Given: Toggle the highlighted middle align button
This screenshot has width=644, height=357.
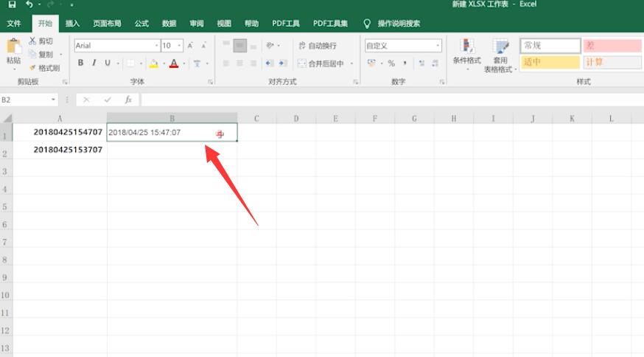Looking at the screenshot, I should pos(240,45).
